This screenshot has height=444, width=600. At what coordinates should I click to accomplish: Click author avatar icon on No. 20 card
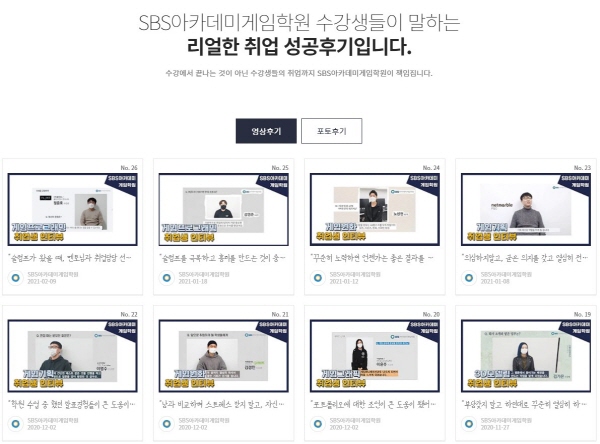point(318,424)
